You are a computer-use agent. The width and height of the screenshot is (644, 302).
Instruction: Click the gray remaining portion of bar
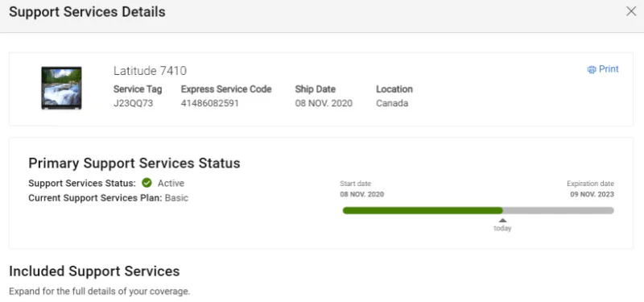tap(558, 210)
